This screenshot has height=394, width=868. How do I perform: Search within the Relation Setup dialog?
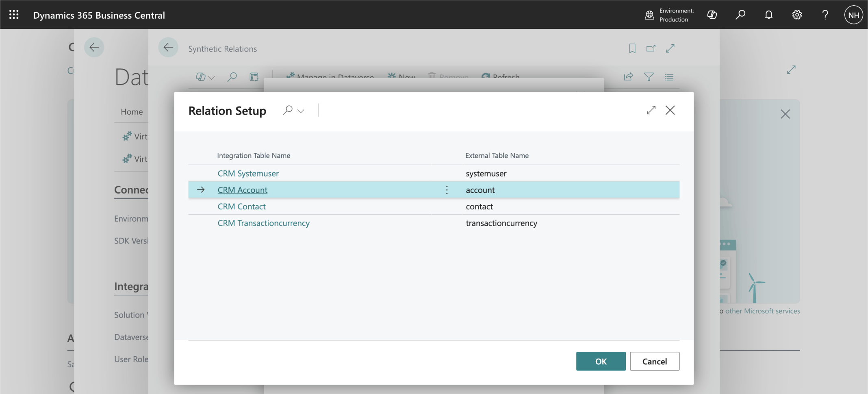click(288, 110)
